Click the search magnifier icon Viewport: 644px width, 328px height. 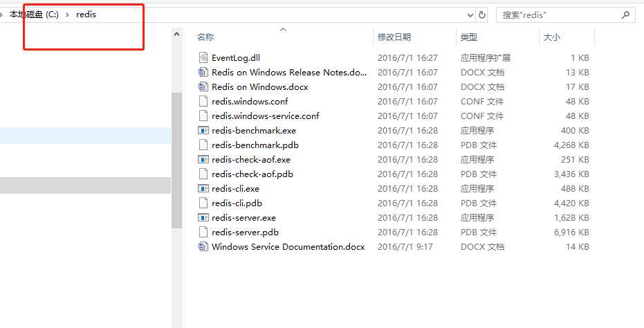pos(625,15)
